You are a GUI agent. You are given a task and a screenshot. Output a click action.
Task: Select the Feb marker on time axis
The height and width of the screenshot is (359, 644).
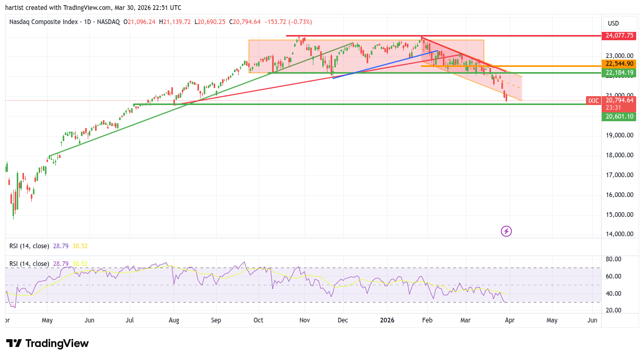point(427,320)
